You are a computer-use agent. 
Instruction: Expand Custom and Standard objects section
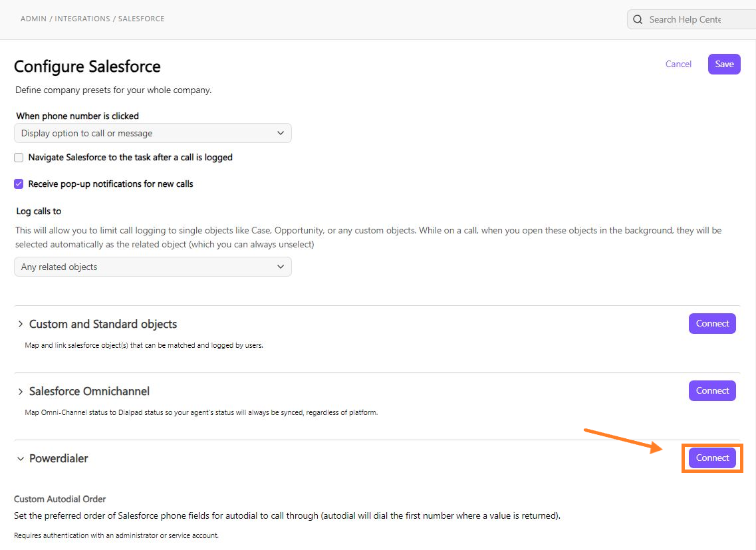(x=20, y=324)
